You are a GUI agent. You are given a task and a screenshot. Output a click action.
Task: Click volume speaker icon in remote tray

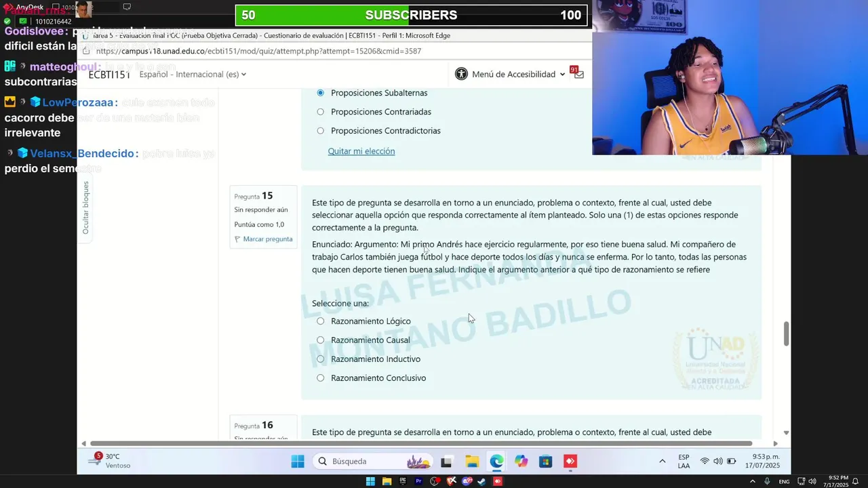point(718,462)
